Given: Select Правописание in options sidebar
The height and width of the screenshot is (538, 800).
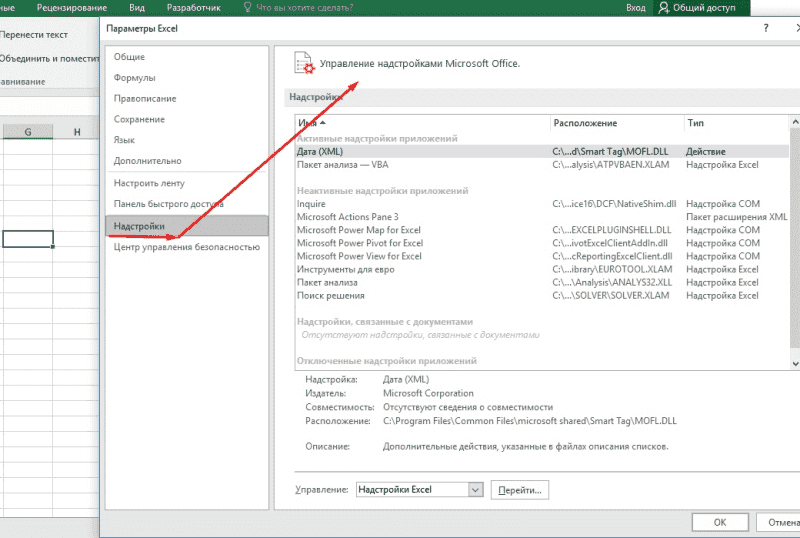Looking at the screenshot, I should click(187, 99).
